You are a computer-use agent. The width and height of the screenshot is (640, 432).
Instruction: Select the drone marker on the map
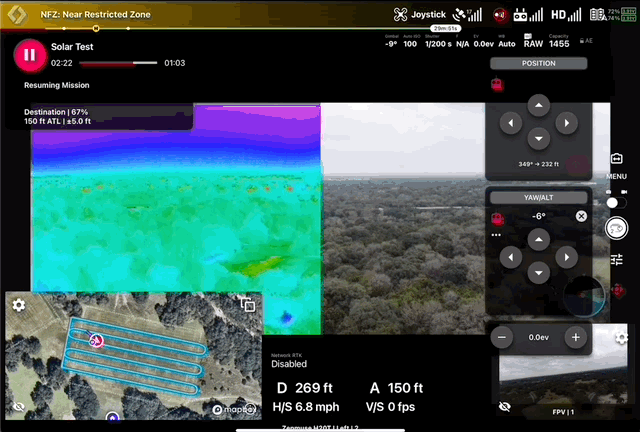[96, 341]
